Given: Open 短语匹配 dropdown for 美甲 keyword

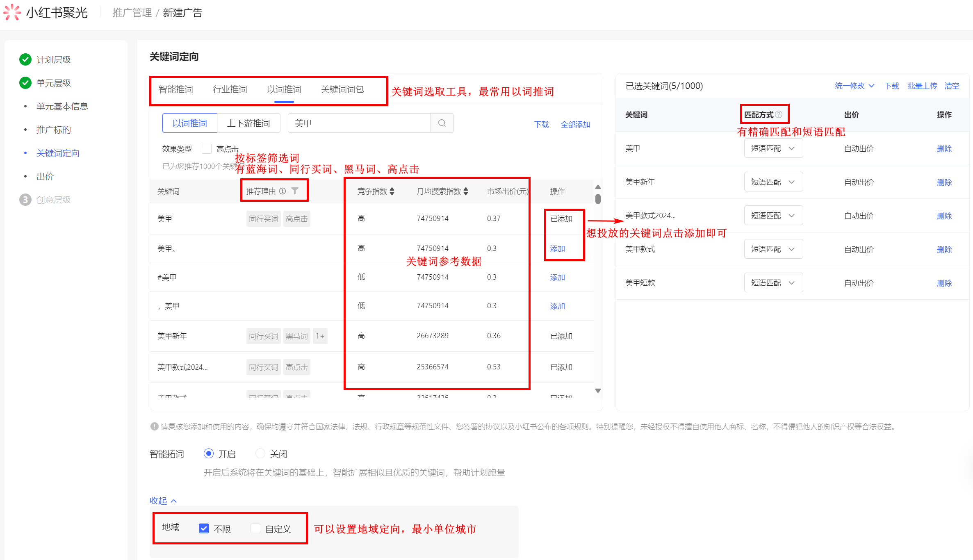Looking at the screenshot, I should click(x=773, y=148).
